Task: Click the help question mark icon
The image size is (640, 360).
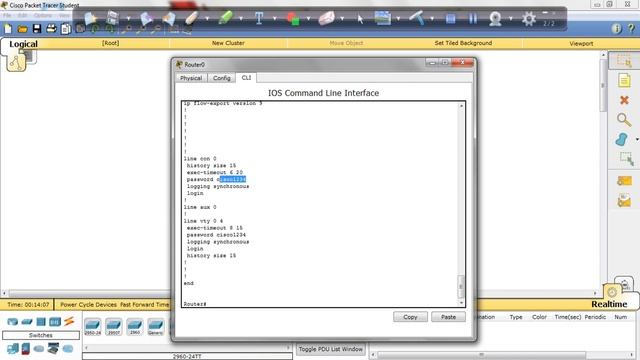Action: (631, 29)
